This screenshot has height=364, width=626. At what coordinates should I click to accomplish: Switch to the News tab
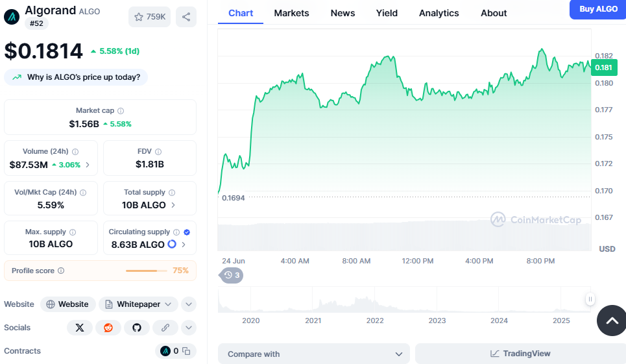343,13
